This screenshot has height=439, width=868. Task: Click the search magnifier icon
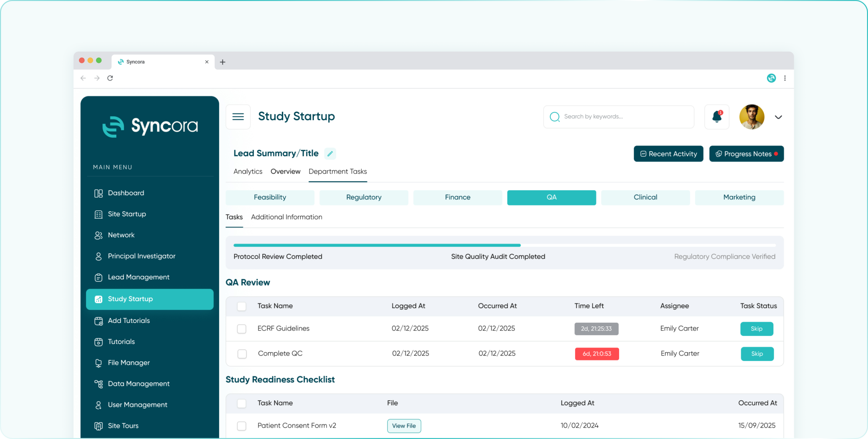(x=555, y=117)
